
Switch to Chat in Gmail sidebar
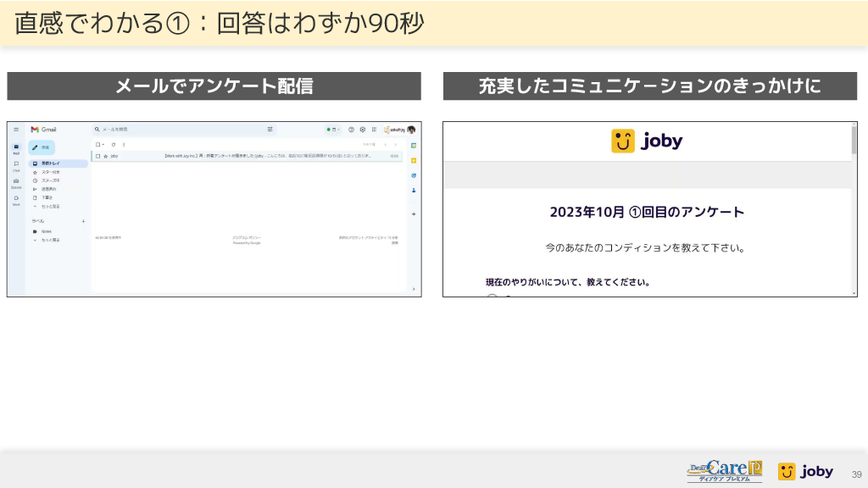pyautogui.click(x=16, y=166)
